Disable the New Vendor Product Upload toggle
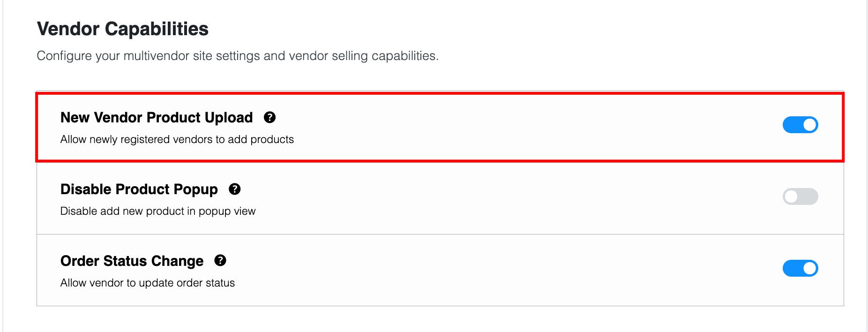The image size is (868, 332). point(801,125)
